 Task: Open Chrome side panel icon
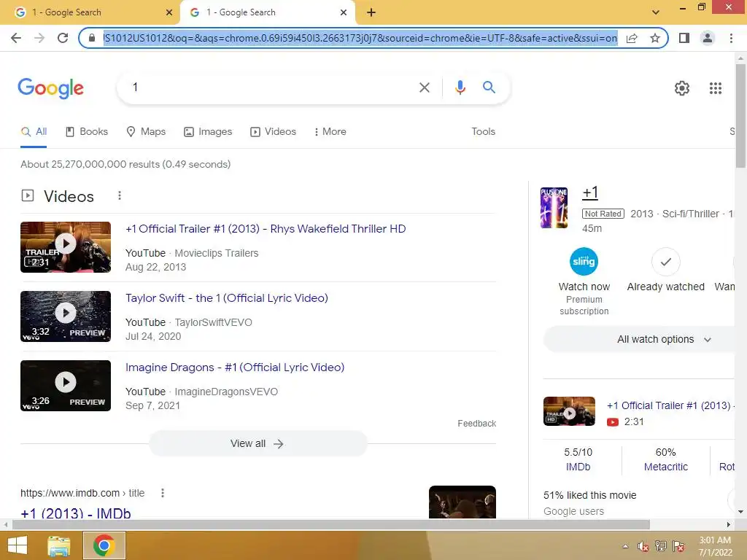click(x=684, y=38)
